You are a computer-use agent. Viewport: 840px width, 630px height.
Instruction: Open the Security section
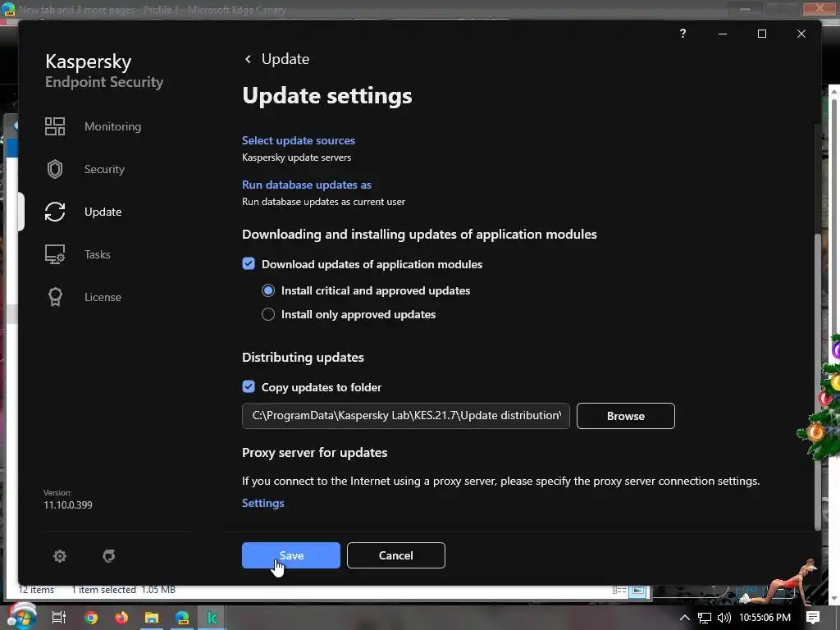(x=104, y=169)
